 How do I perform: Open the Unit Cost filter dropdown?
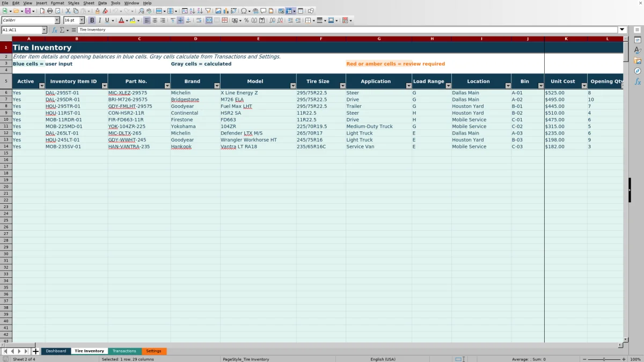click(584, 86)
